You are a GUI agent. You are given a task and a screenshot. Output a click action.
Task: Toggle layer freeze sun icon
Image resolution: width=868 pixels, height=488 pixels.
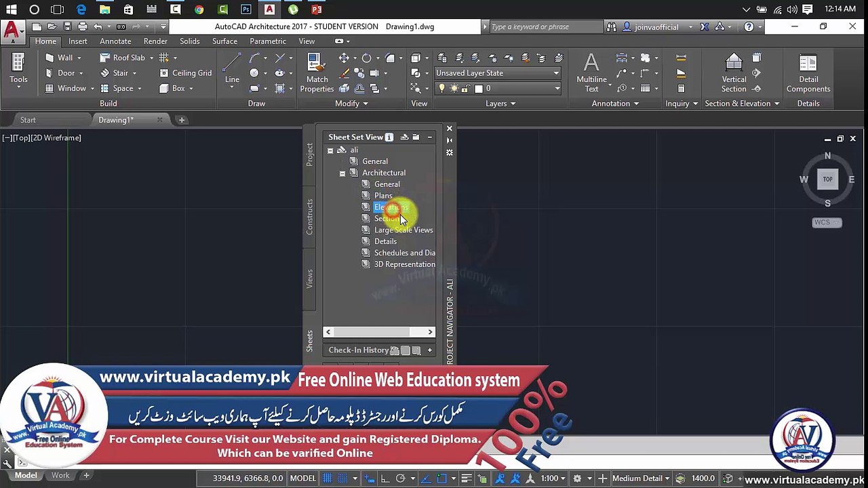click(454, 88)
